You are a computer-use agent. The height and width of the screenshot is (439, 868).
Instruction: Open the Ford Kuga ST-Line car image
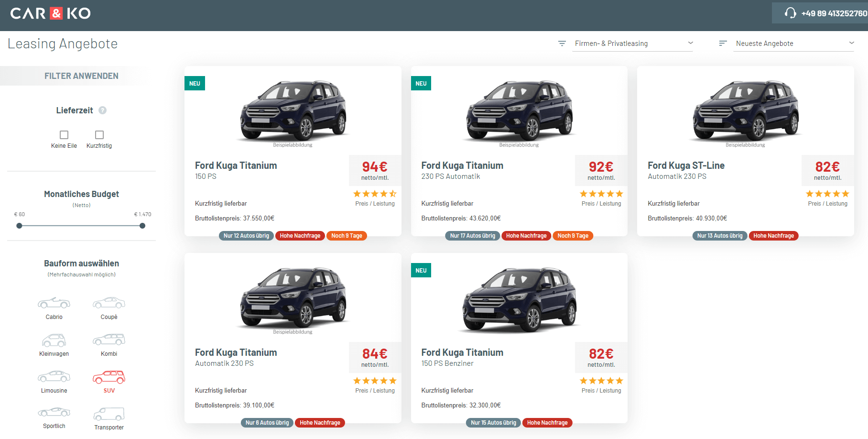tap(746, 111)
